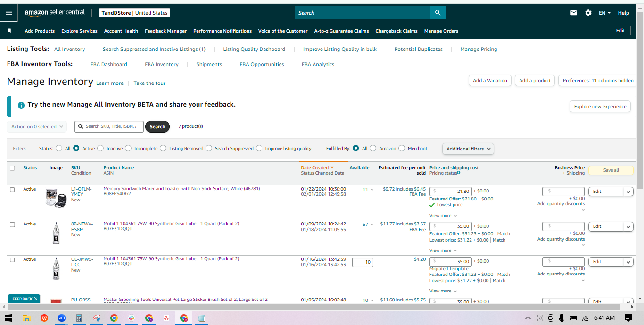Viewport: 644px width, 325px height.
Task: Select Fulfilled By Merchant radio
Action: pos(402,148)
